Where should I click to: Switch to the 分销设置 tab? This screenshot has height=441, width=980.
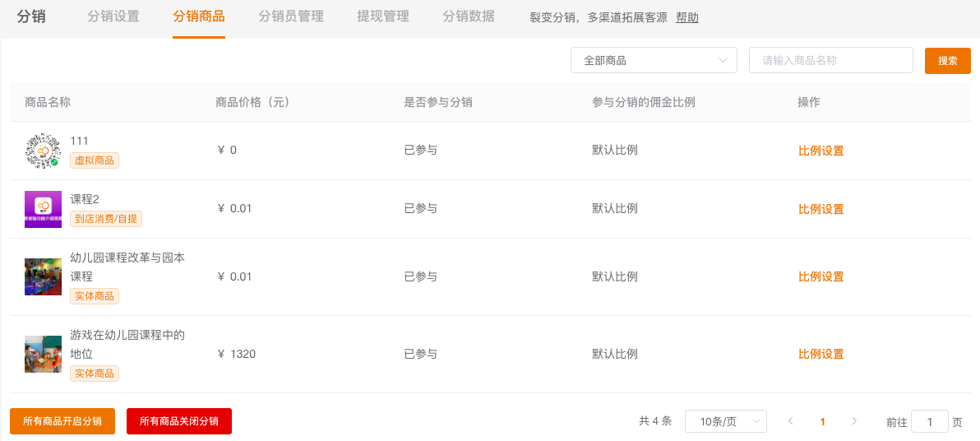click(x=113, y=16)
